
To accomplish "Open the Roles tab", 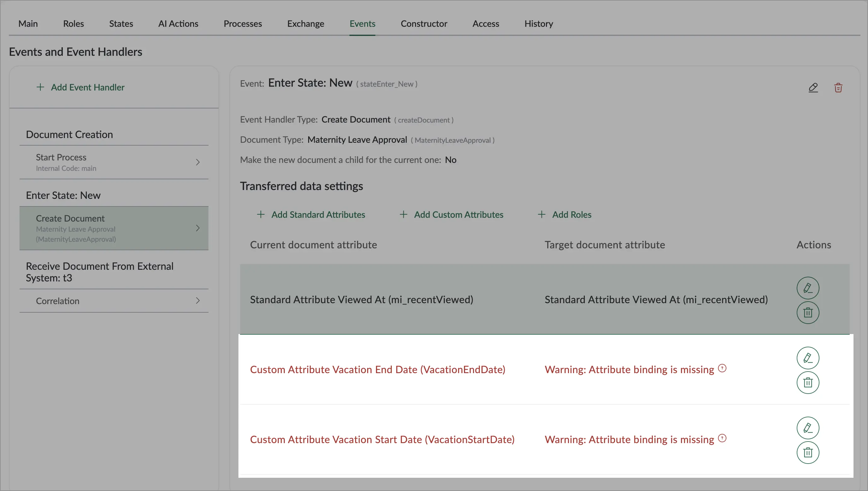I will tap(73, 24).
